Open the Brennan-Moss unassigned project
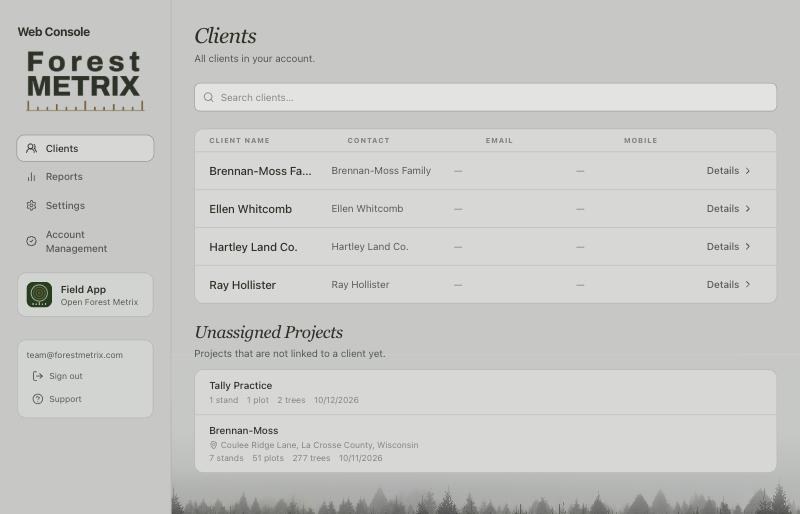Screen dimensions: 800x514 [485, 444]
